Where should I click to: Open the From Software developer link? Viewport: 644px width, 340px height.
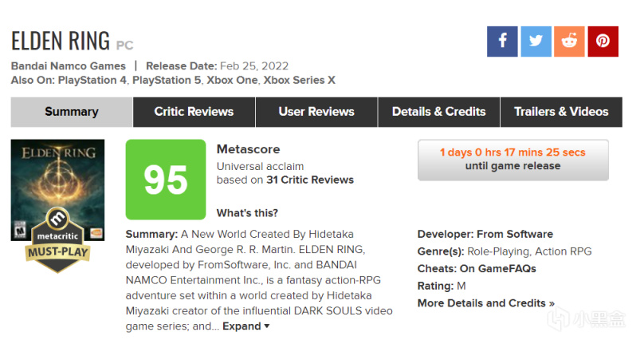coord(514,235)
